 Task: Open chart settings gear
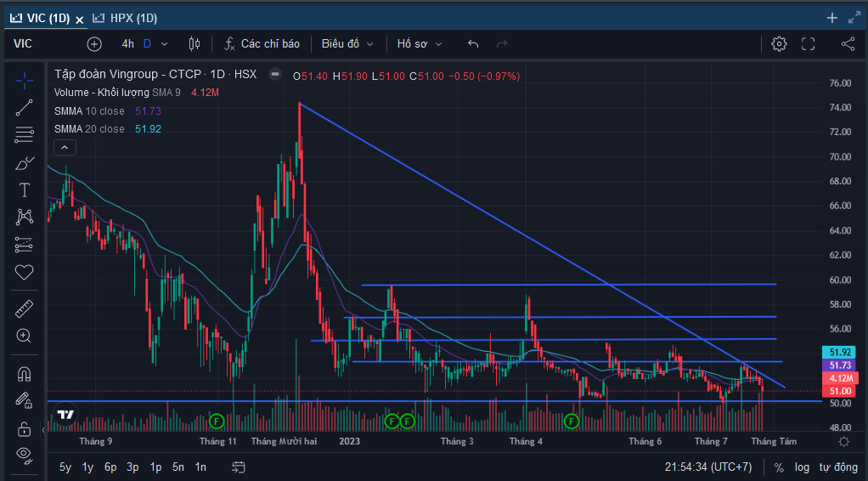click(779, 44)
